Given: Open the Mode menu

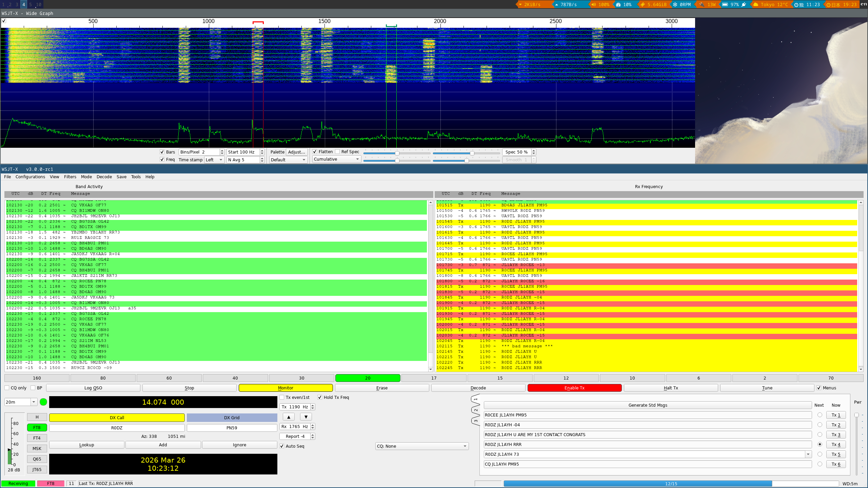Looking at the screenshot, I should [x=86, y=177].
